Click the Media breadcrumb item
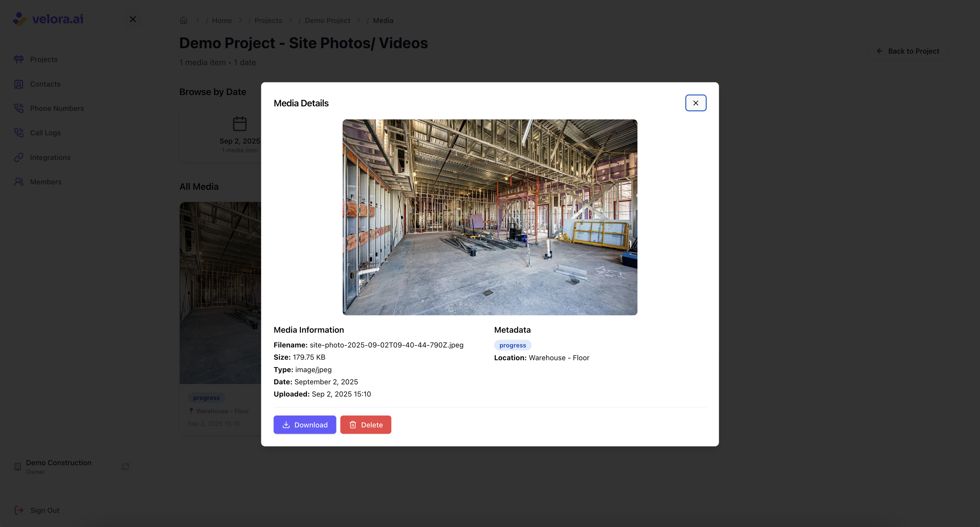The width and height of the screenshot is (980, 527). pos(383,20)
